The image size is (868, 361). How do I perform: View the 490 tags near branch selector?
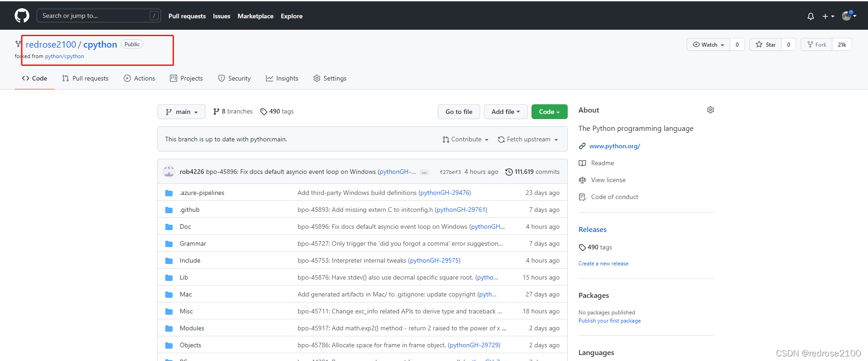(x=277, y=111)
